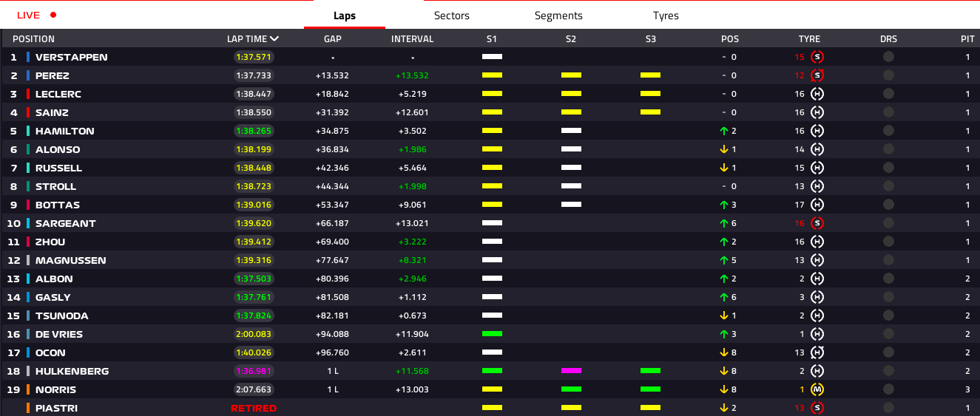Select the ALONSO driver name
Viewport: 980px width, 416px height.
coord(58,149)
